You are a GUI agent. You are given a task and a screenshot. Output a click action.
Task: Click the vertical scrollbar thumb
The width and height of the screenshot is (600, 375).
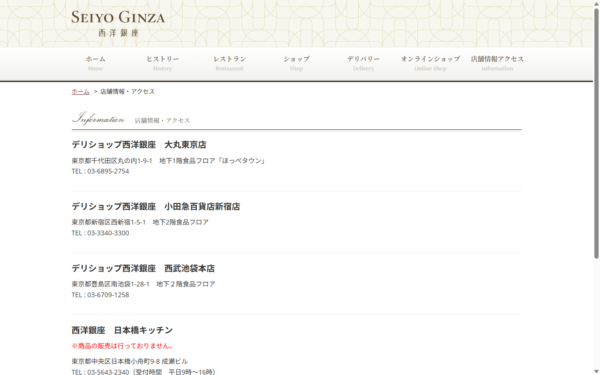point(596,133)
